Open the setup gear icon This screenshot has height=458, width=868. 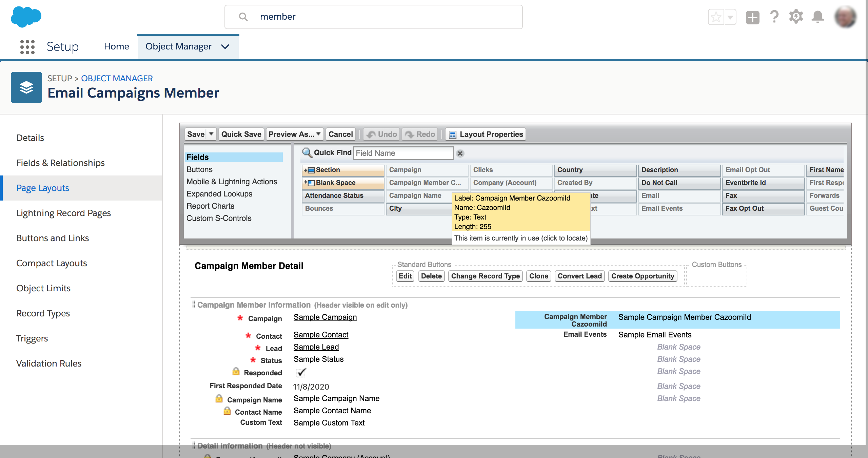click(x=796, y=17)
